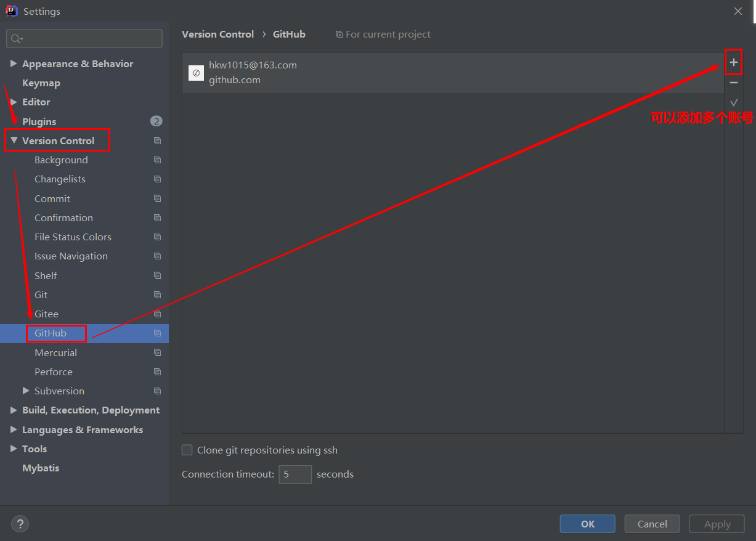Click the Plugins update count badge
Image resolution: width=756 pixels, height=541 pixels.
(x=156, y=121)
